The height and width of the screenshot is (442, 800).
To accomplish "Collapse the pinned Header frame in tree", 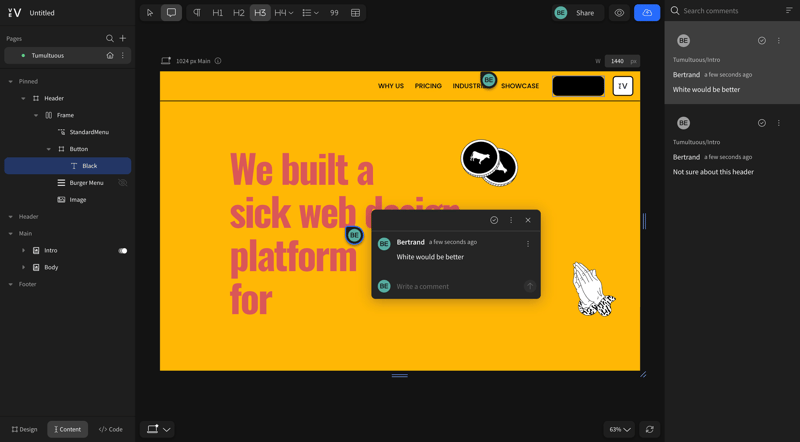I will [x=23, y=98].
